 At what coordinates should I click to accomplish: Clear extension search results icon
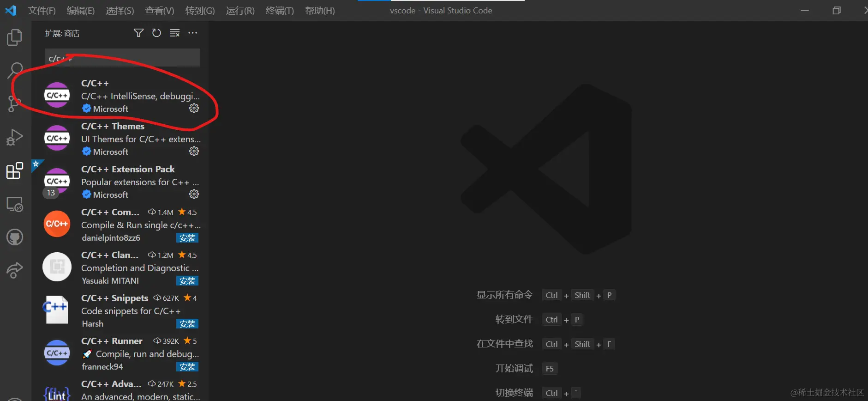(174, 33)
